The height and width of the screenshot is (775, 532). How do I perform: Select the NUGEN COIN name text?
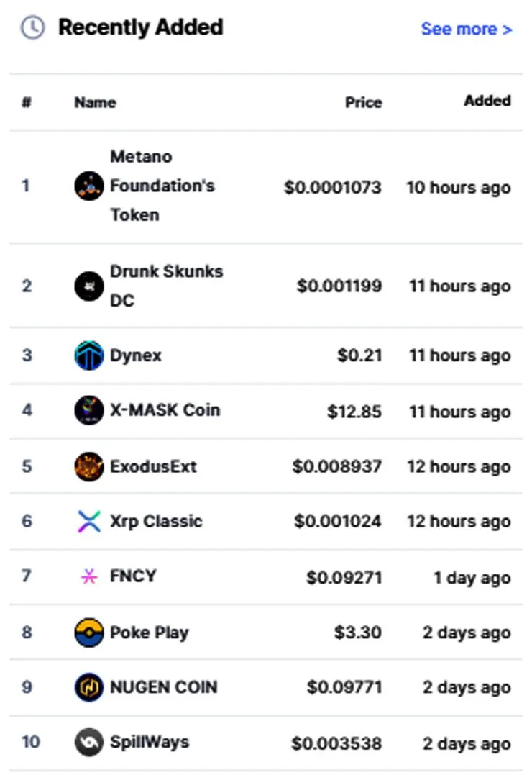point(163,687)
